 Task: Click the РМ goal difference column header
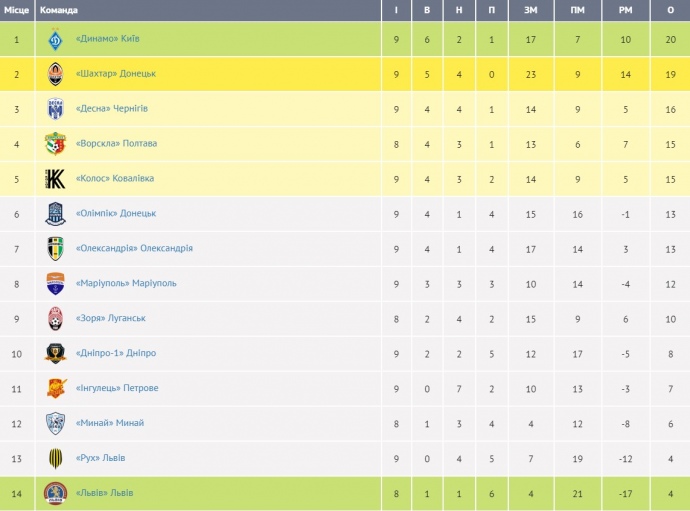pos(625,10)
